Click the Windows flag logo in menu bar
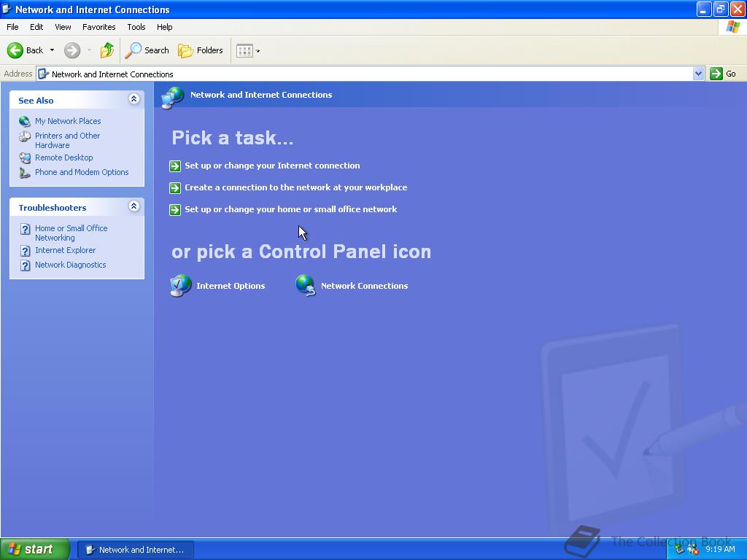The width and height of the screenshot is (747, 560). tap(732, 27)
